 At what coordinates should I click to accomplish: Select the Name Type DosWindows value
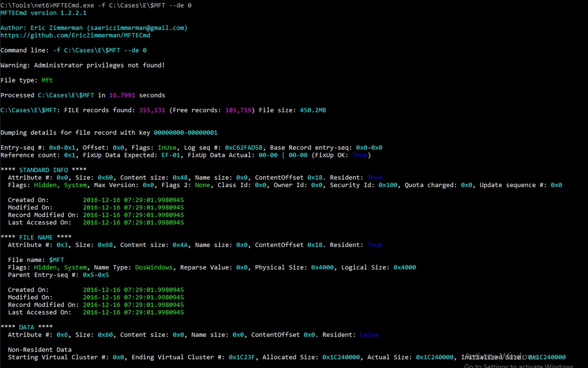click(154, 267)
